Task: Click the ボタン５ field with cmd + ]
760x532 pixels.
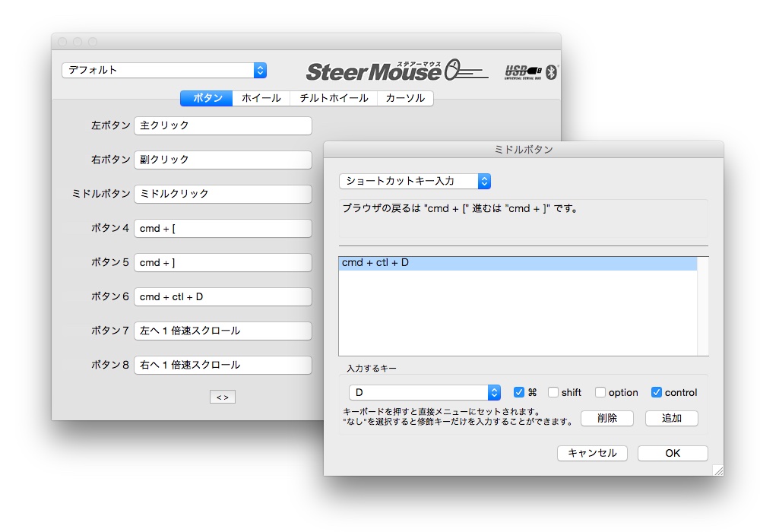Action: 223,263
